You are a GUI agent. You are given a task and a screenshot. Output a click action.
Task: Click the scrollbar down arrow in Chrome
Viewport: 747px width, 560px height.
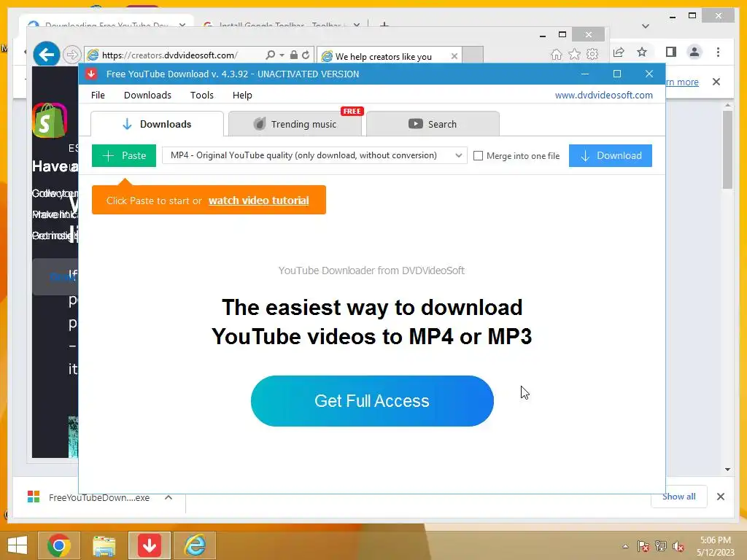727,470
